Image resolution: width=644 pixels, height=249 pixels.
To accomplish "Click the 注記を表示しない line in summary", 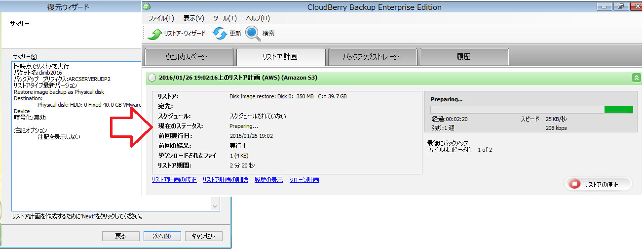I will point(59,137).
